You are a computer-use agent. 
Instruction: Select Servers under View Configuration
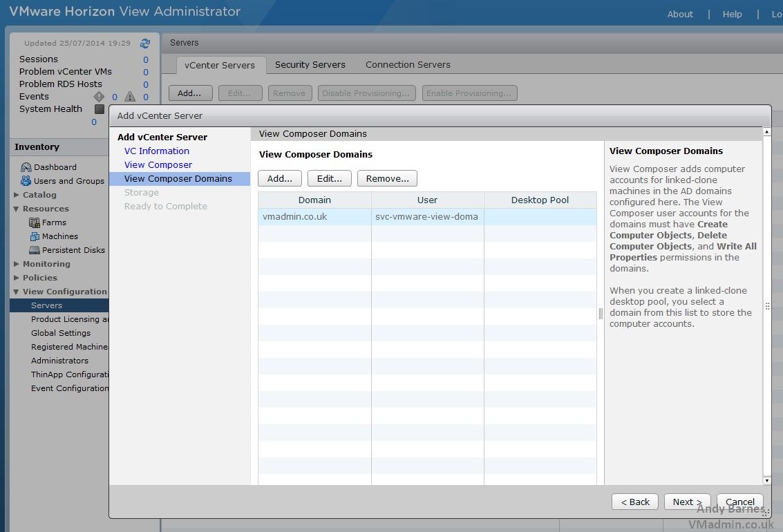[59, 305]
